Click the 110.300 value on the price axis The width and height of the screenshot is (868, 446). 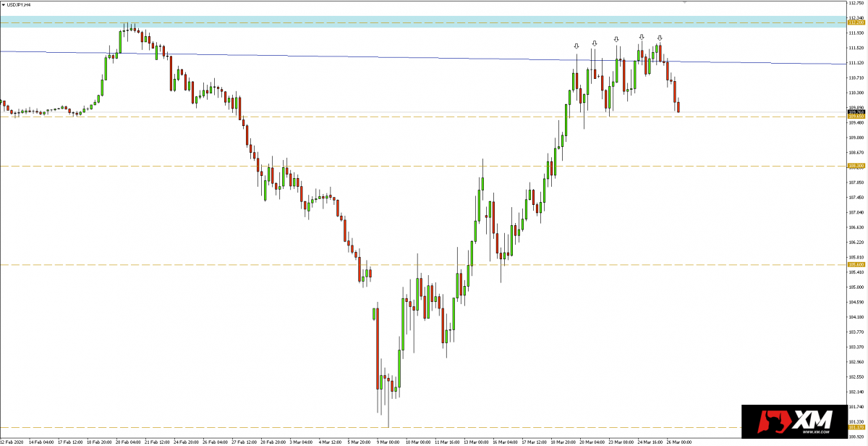pos(857,93)
